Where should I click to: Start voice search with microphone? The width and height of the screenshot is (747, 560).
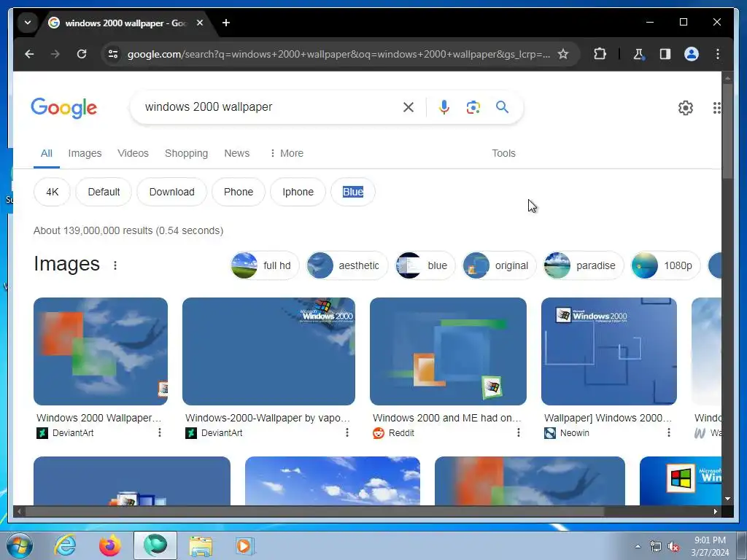tap(444, 107)
